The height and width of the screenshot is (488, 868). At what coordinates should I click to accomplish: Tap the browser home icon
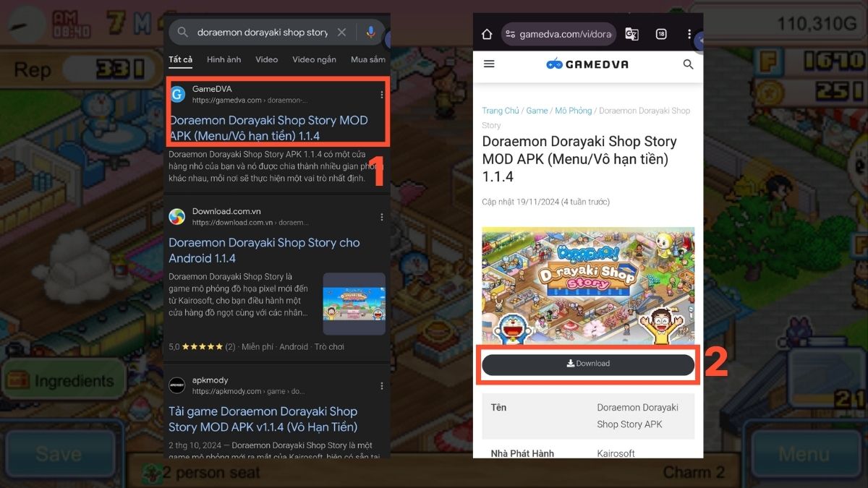487,34
